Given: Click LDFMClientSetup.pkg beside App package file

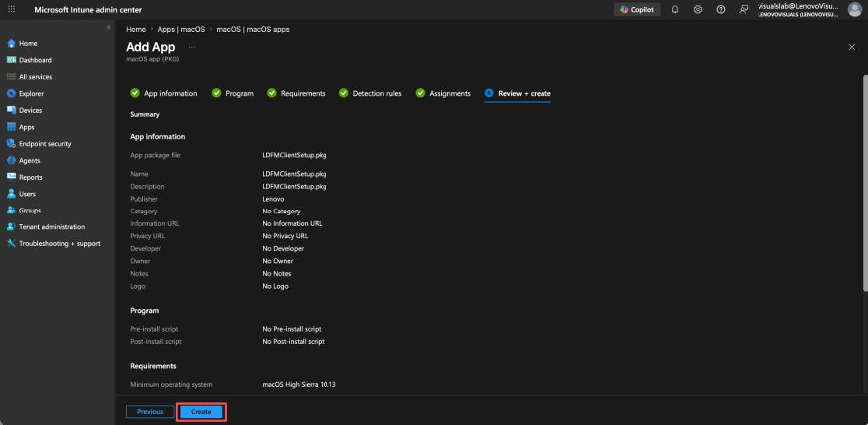Looking at the screenshot, I should pos(294,155).
